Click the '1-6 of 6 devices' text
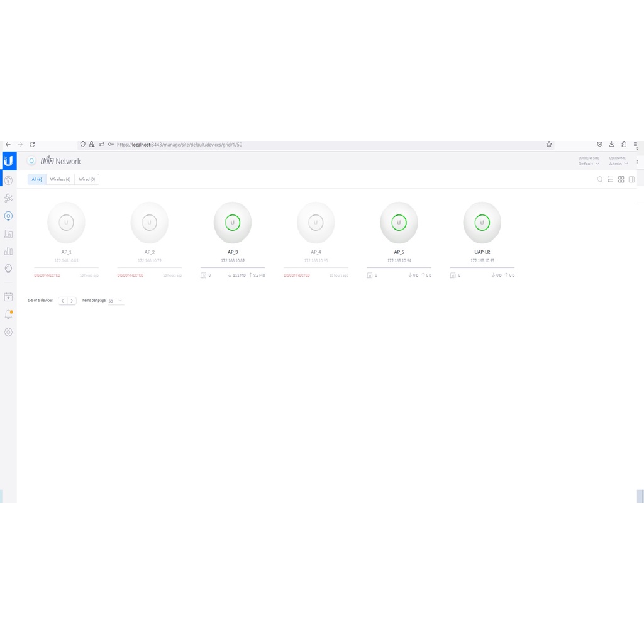 coord(40,301)
